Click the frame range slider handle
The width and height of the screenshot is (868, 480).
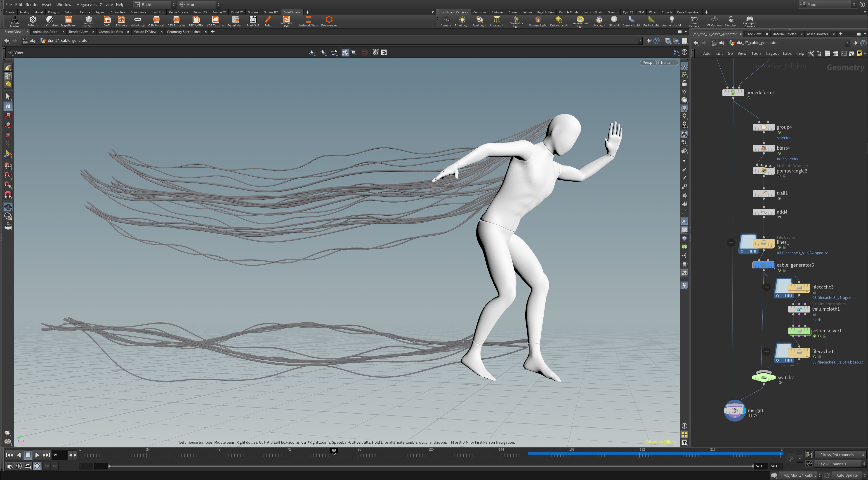click(x=109, y=466)
